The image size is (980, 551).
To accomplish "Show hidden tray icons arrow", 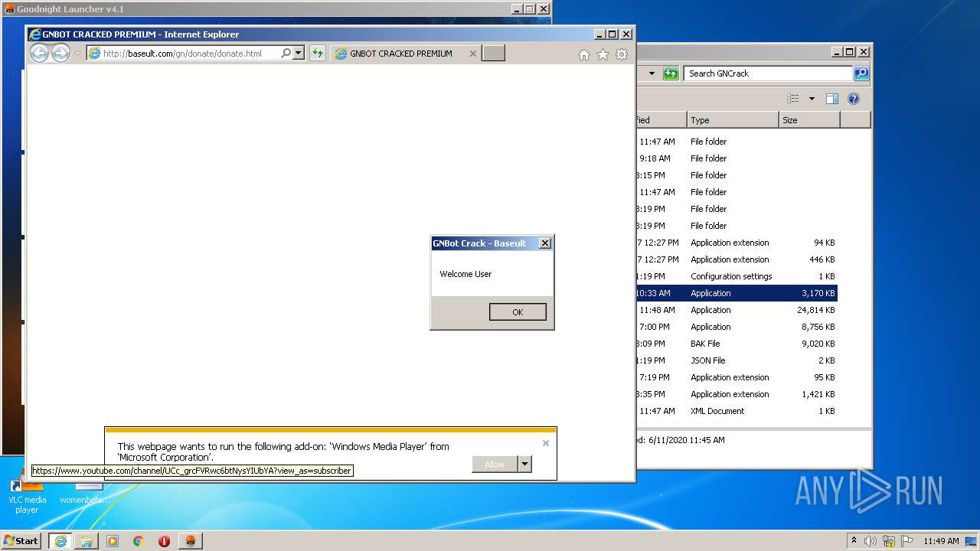I will [854, 540].
